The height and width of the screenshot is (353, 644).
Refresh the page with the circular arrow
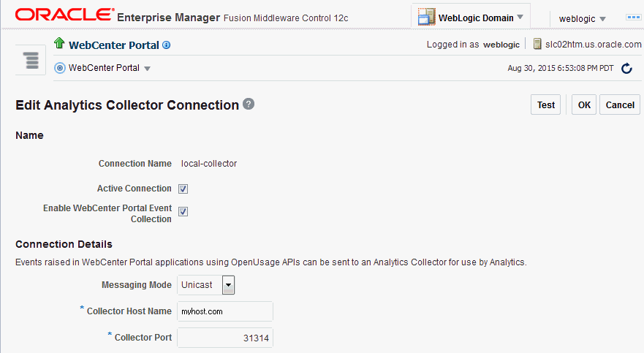point(626,68)
